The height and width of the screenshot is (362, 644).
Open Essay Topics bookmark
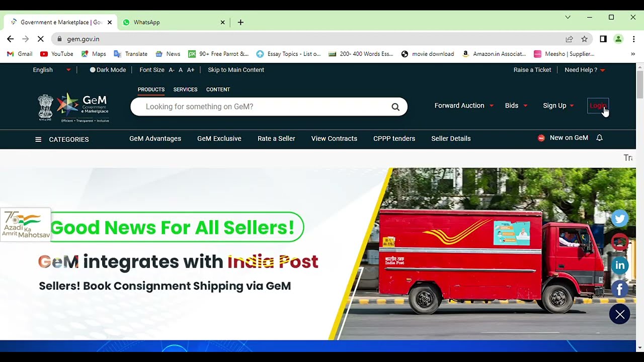pos(288,54)
